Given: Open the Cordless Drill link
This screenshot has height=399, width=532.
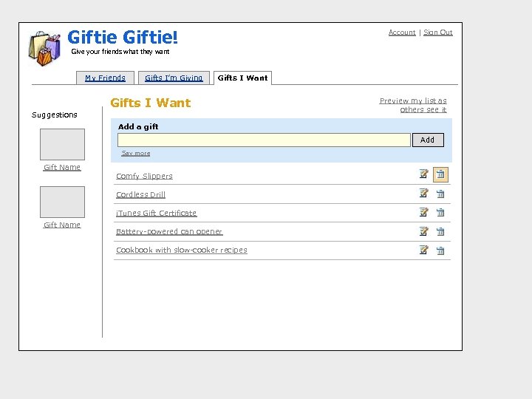Looking at the screenshot, I should coord(141,194).
